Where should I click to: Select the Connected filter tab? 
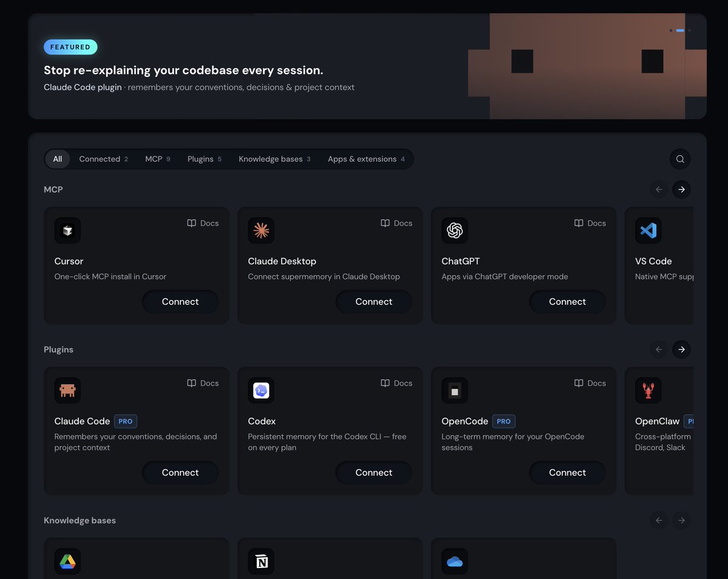tap(103, 159)
